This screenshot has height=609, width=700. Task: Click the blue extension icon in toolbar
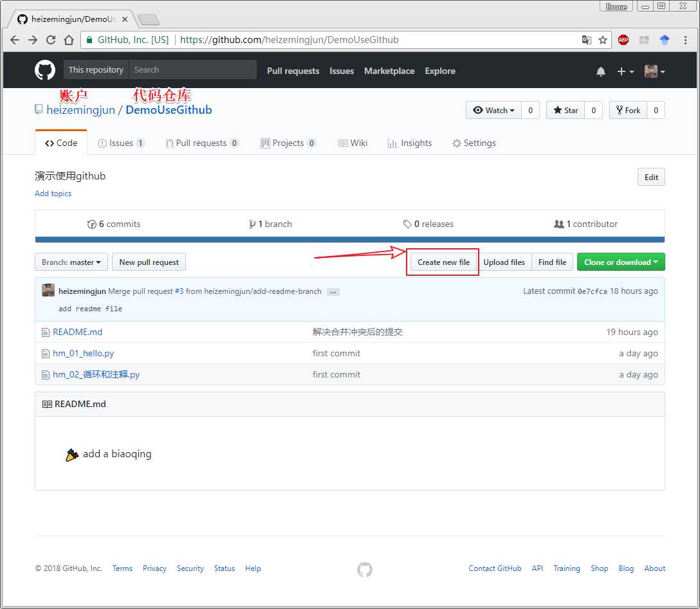pyautogui.click(x=664, y=40)
